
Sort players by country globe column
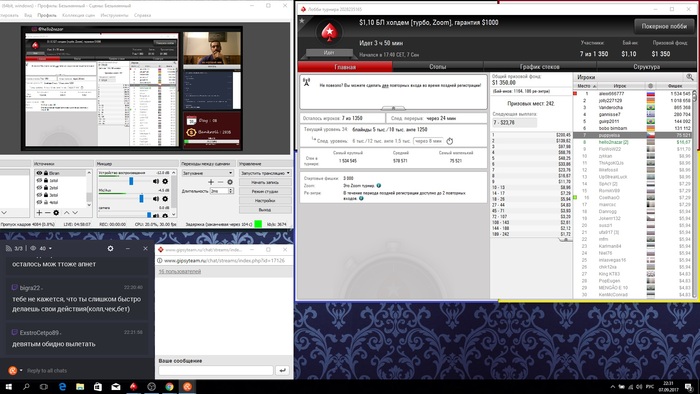click(x=650, y=86)
